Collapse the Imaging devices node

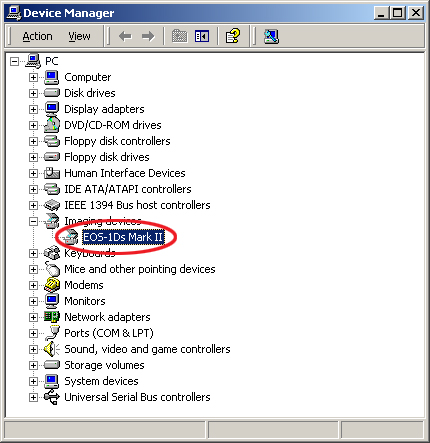coord(33,221)
